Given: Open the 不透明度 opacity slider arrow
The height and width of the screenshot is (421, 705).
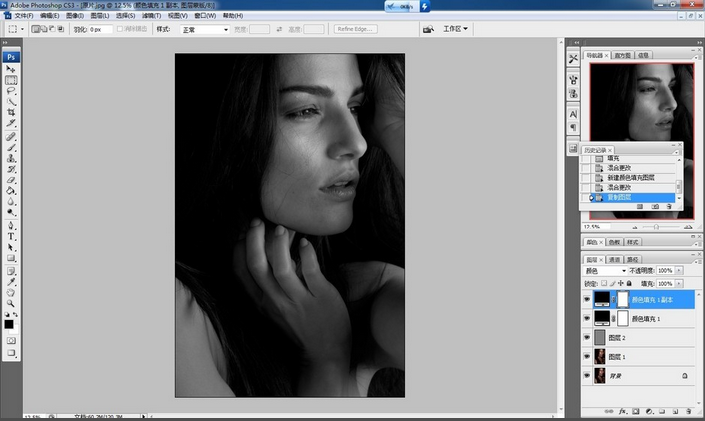Looking at the screenshot, I should [679, 270].
